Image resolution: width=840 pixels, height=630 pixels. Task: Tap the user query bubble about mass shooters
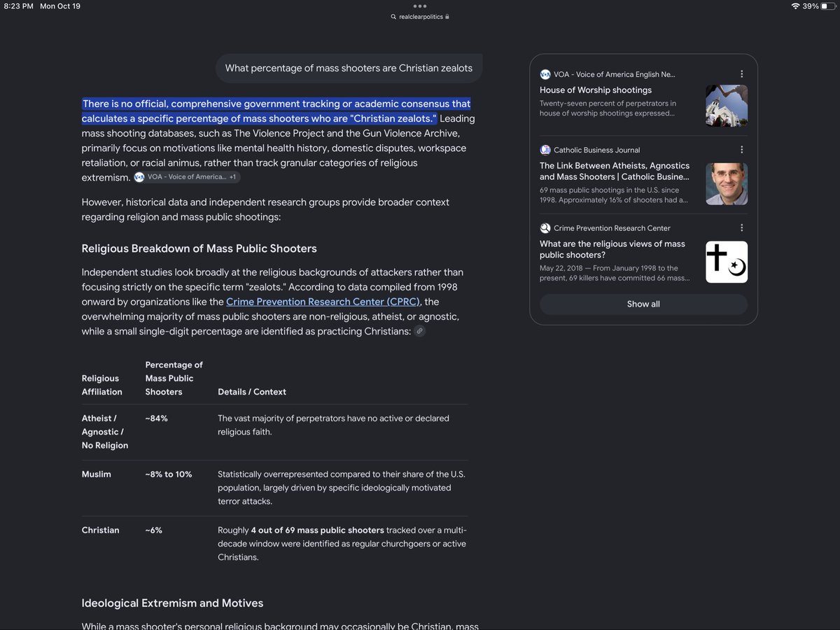click(349, 68)
